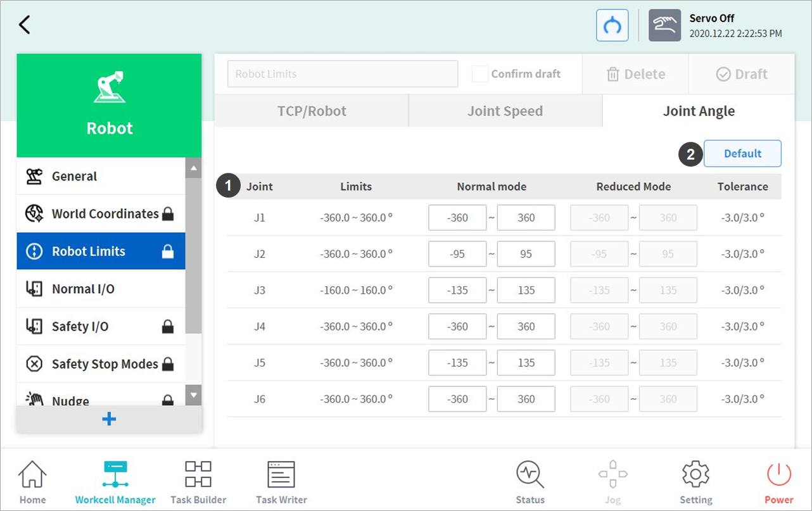The width and height of the screenshot is (812, 511).
Task: Switch to the TCP/Robot tab
Action: 312,111
